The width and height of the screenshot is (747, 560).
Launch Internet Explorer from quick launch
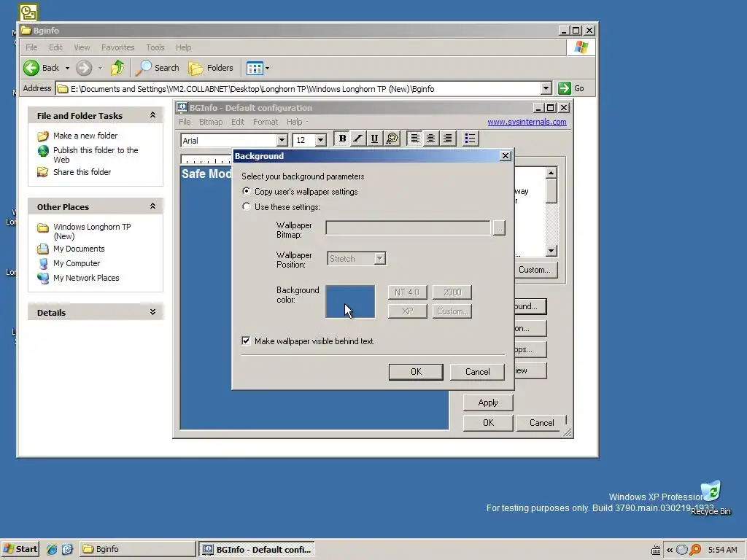52,549
